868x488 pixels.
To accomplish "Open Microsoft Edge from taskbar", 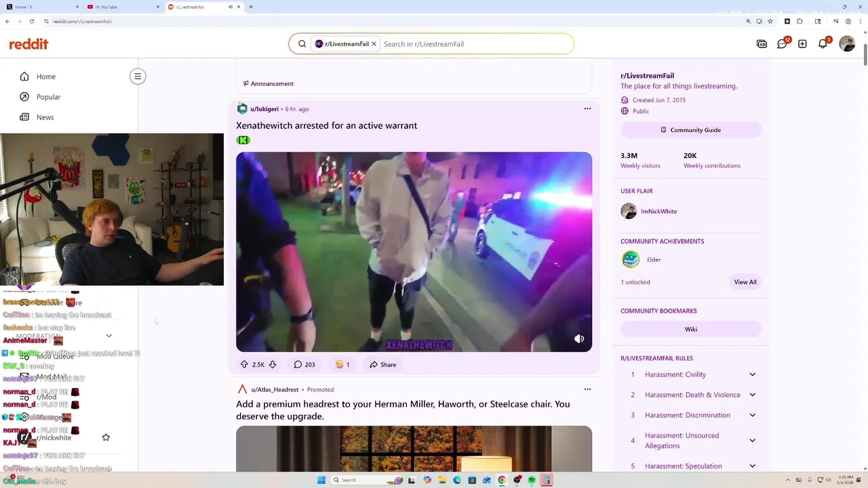I will [457, 480].
